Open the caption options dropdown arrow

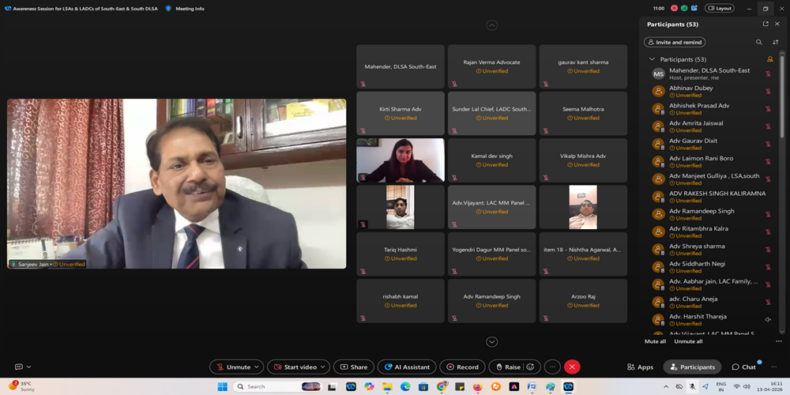(29, 367)
